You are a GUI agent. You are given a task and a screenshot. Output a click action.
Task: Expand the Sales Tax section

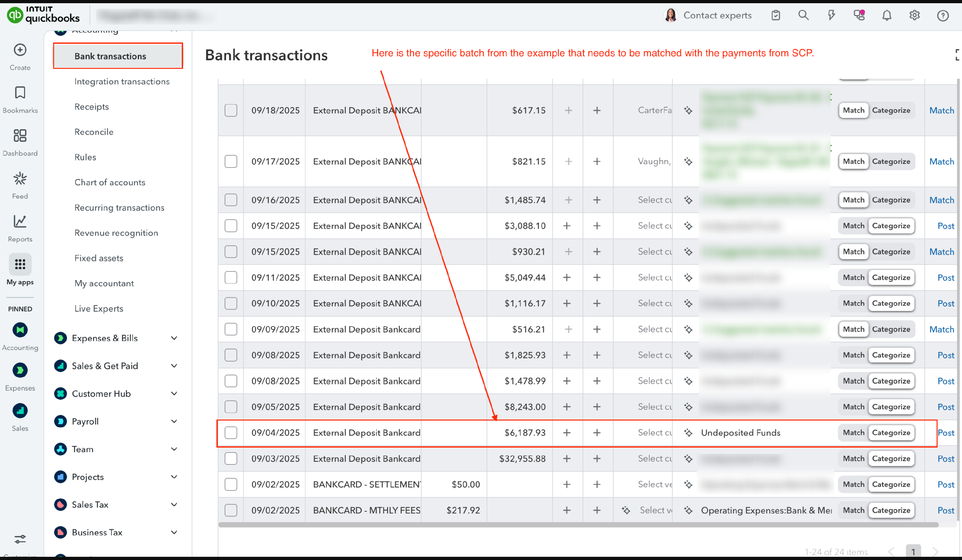coord(174,505)
